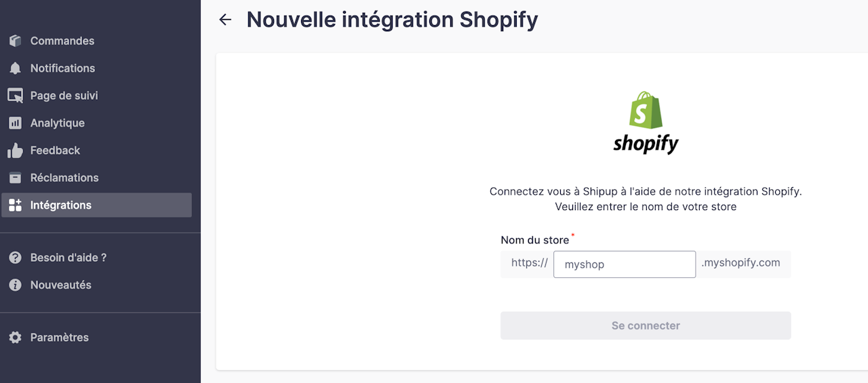This screenshot has height=383, width=868.
Task: Click the Feedback thumbs-up icon
Action: (15, 150)
